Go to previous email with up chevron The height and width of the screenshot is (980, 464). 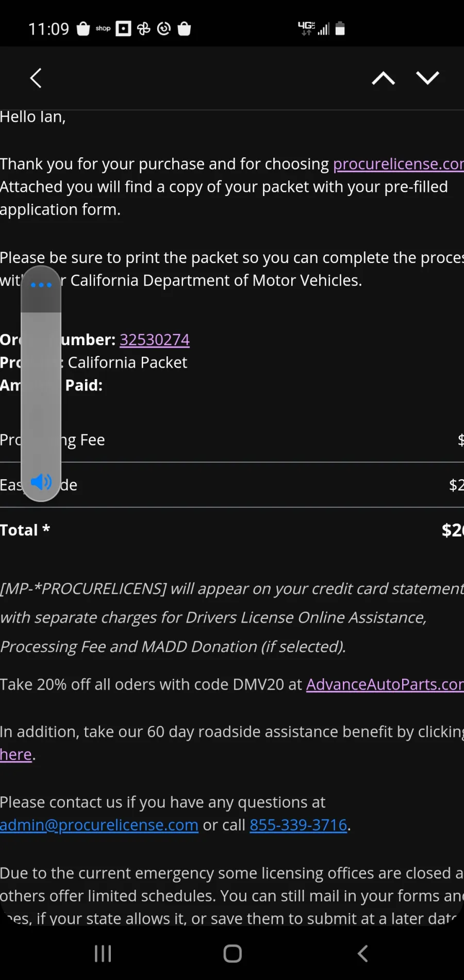point(384,78)
